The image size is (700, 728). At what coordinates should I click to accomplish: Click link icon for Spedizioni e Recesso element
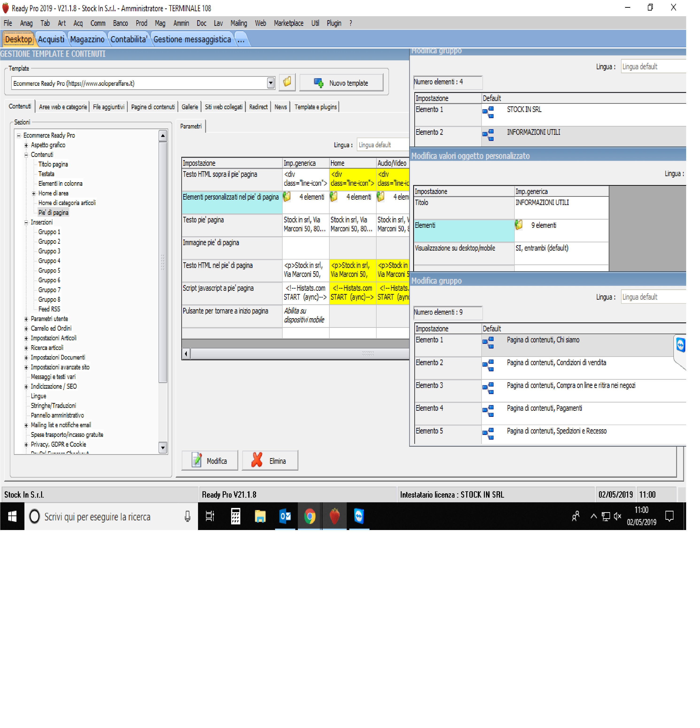coord(488,434)
